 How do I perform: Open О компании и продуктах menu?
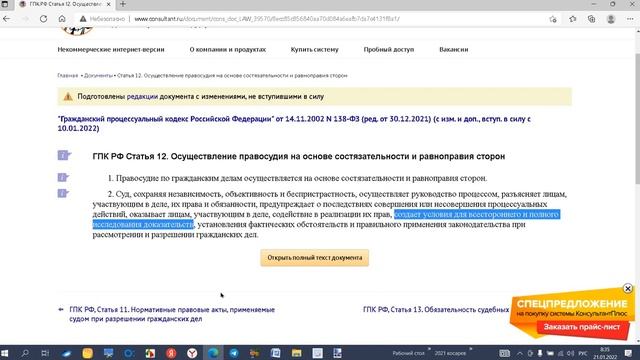[x=228, y=49]
